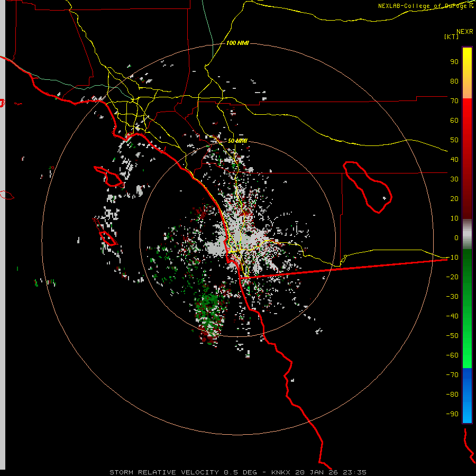Image resolution: width=476 pixels, height=476 pixels.
Task: Click the -70 value on velocity scale
Action: pyautogui.click(x=452, y=375)
